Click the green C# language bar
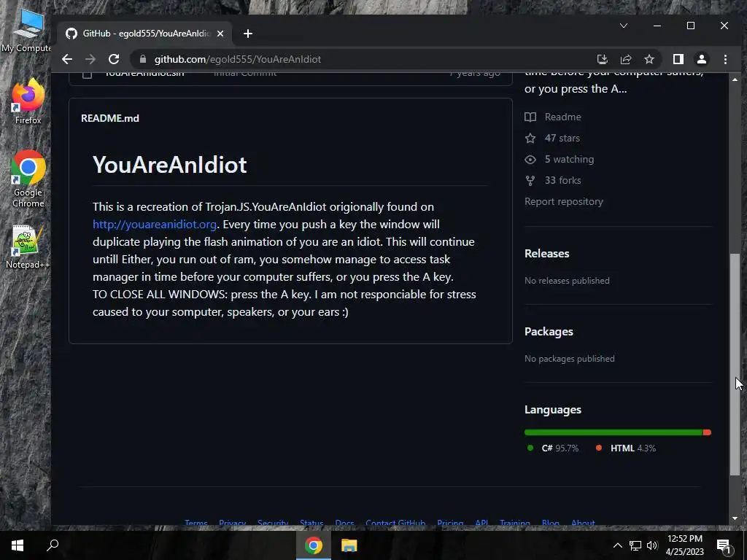The width and height of the screenshot is (747, 560). coord(614,432)
